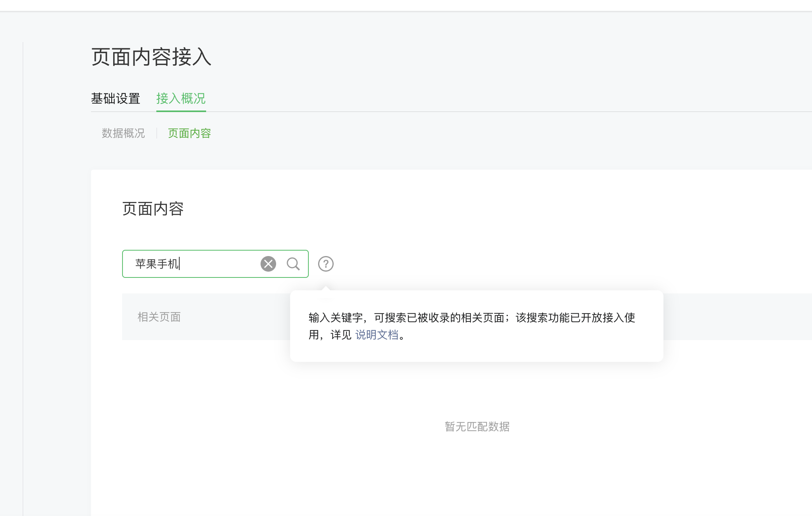Click the magnifier search icon
812x516 pixels.
(x=293, y=264)
